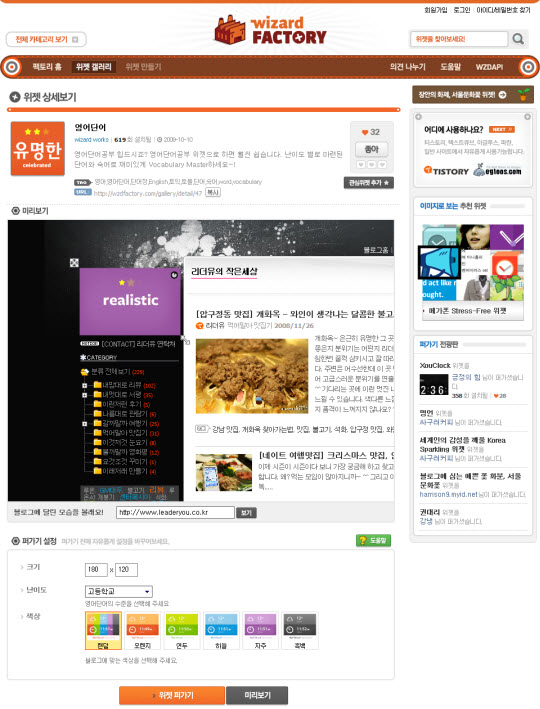Screen dimensions: 540x709
Task: Expand the 내맘대로 리뷰 folder
Action: (x=85, y=386)
